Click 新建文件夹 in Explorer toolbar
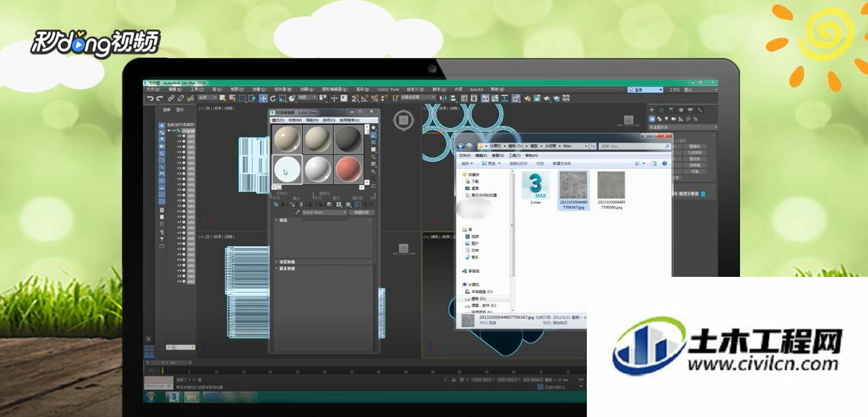This screenshot has width=868, height=417. point(562,163)
